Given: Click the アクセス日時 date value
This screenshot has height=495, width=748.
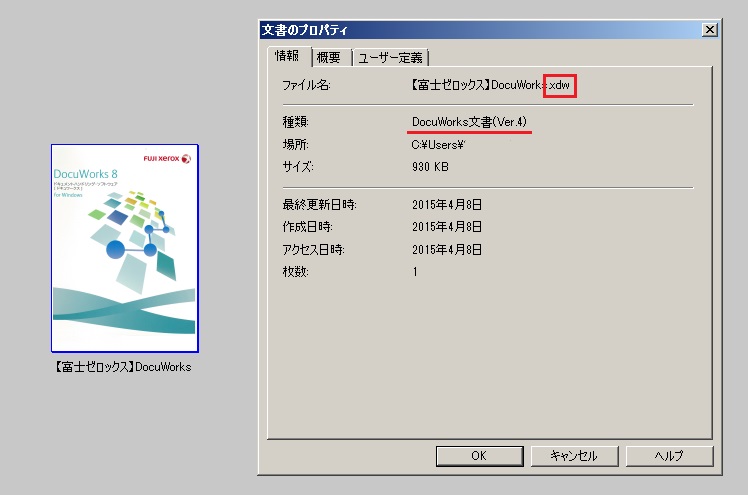Looking at the screenshot, I should tap(447, 249).
